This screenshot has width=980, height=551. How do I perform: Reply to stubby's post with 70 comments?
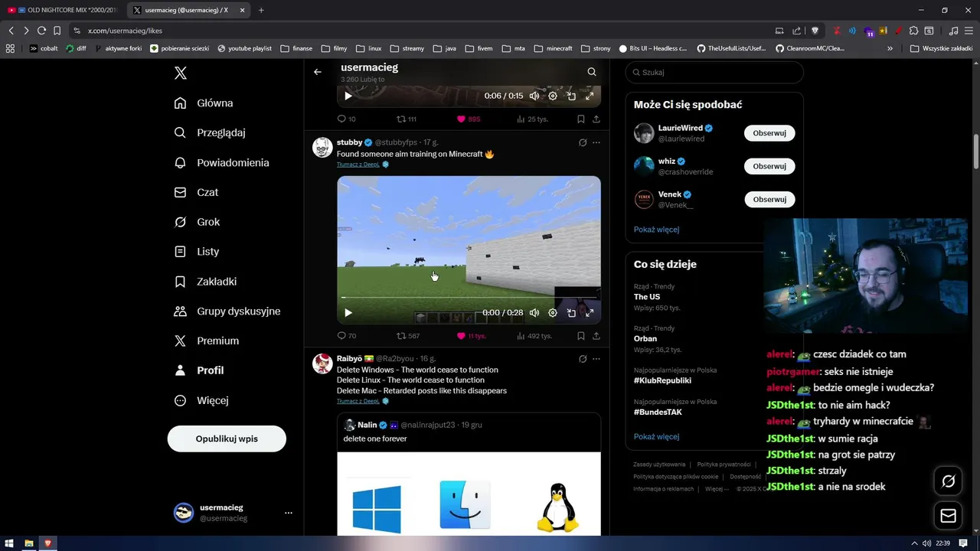click(346, 336)
